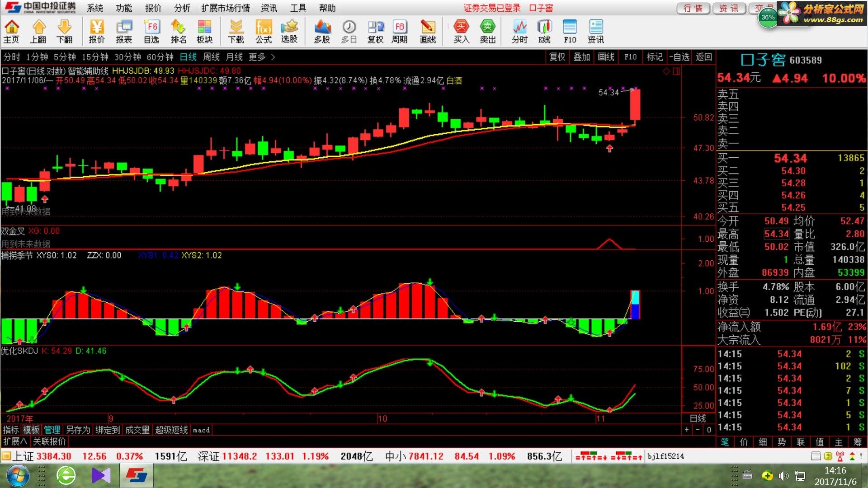The height and width of the screenshot is (488, 868).
Task: Switch chart to 1分钟 period
Action: (x=37, y=57)
